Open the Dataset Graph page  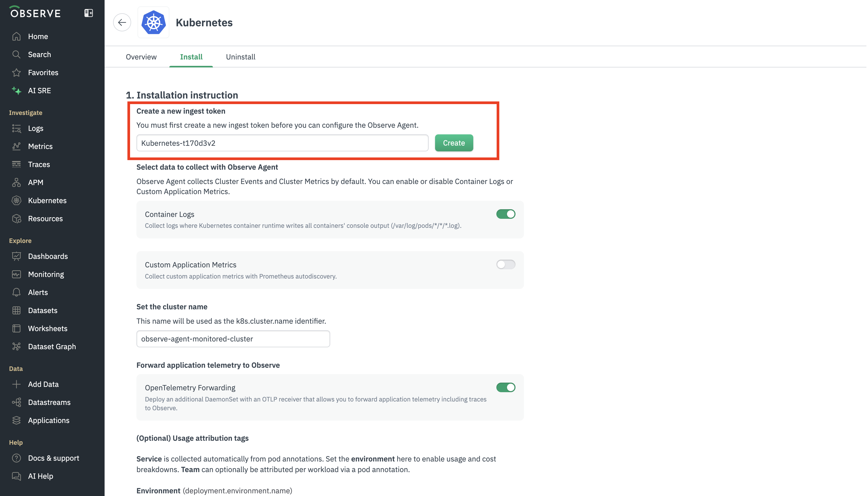[x=52, y=347]
